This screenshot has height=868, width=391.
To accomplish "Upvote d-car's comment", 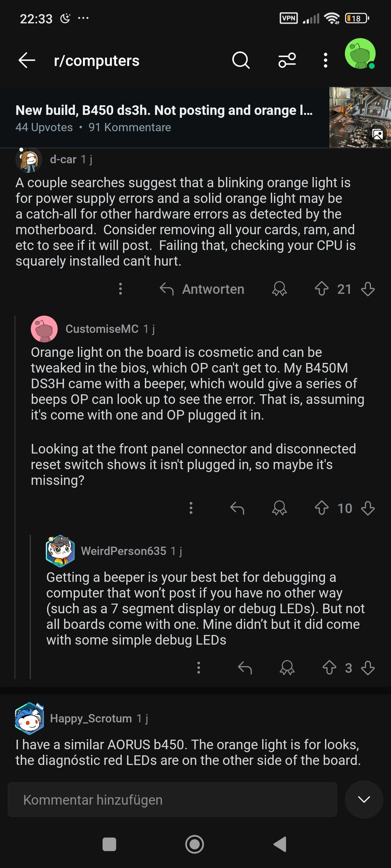I will click(321, 289).
